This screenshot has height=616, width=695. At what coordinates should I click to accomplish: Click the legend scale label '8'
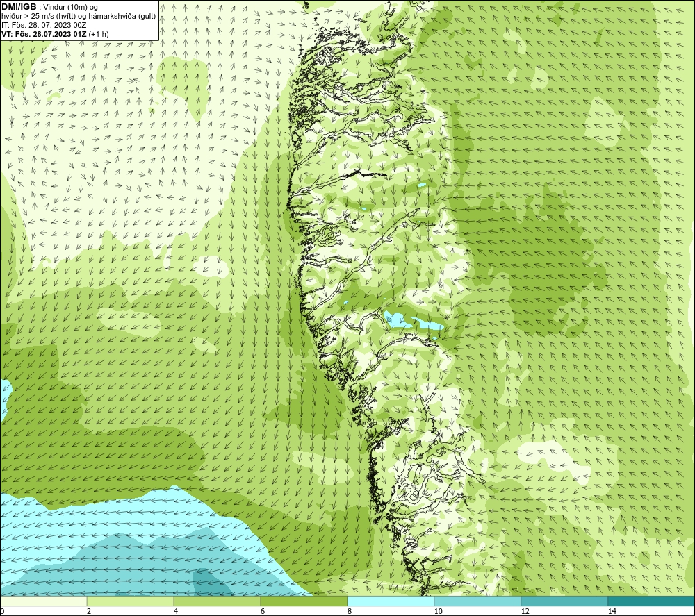click(350, 611)
